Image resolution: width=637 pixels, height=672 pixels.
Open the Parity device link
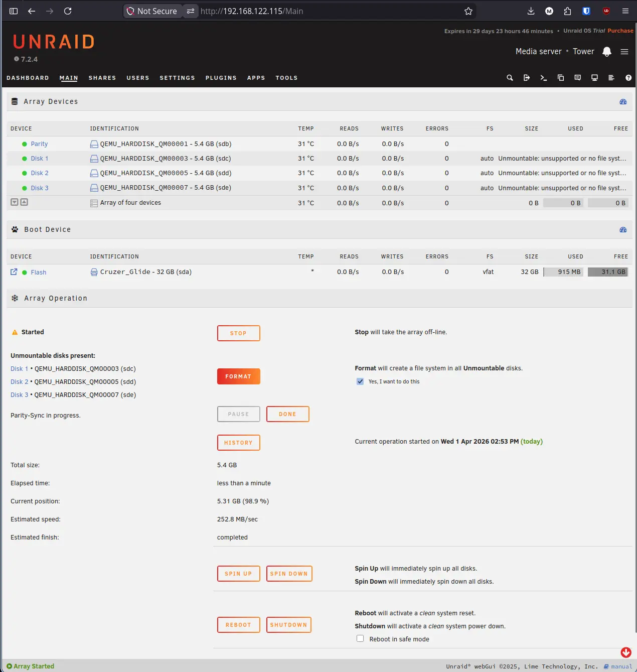[x=39, y=144]
